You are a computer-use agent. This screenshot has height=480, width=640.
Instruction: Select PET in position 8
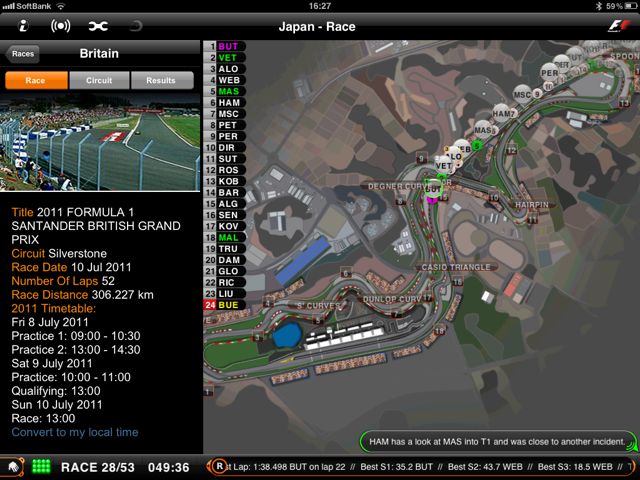pos(225,125)
